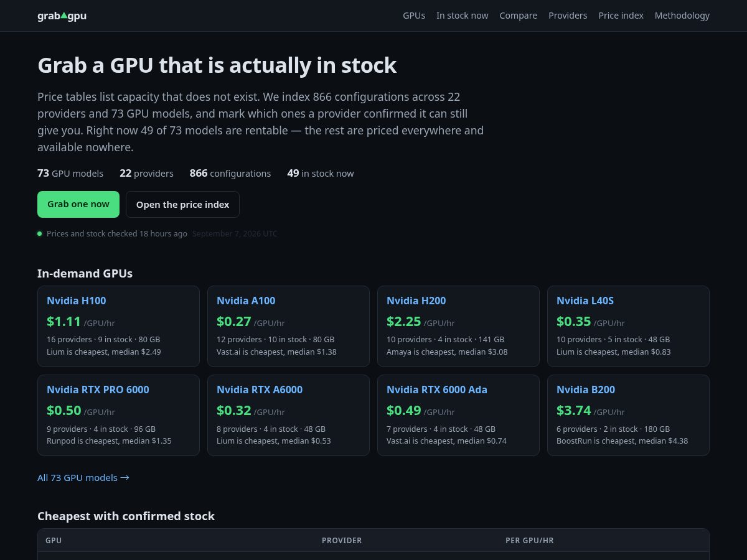747x560 pixels.
Task: Click Runpod is cheapest, median $1.35
Action: coord(109,441)
